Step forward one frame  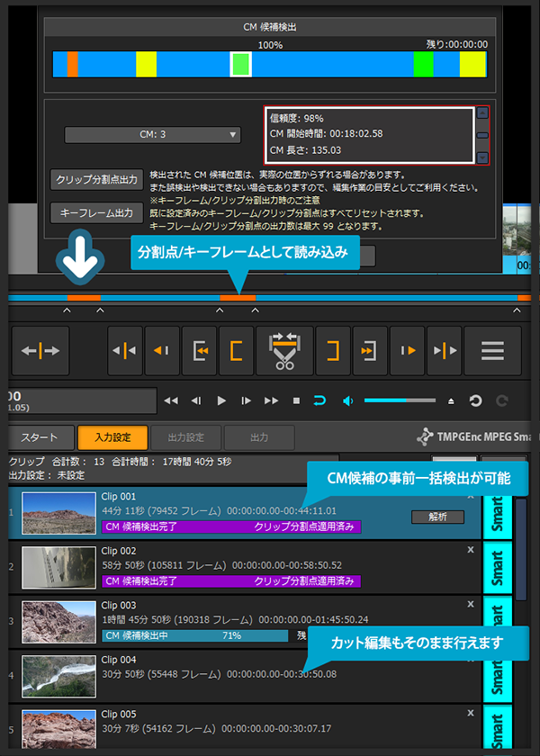pyautogui.click(x=247, y=400)
